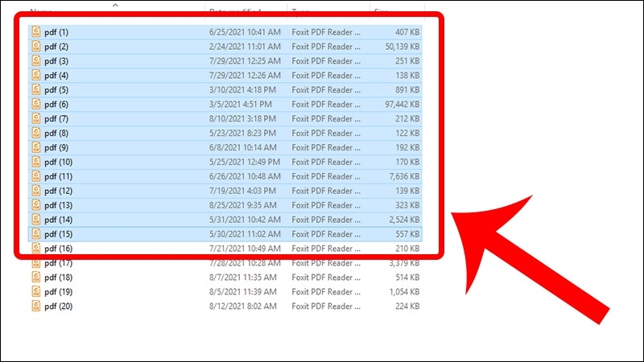Select file name pdf (18)
Image resolution: width=644 pixels, height=362 pixels.
coord(58,278)
